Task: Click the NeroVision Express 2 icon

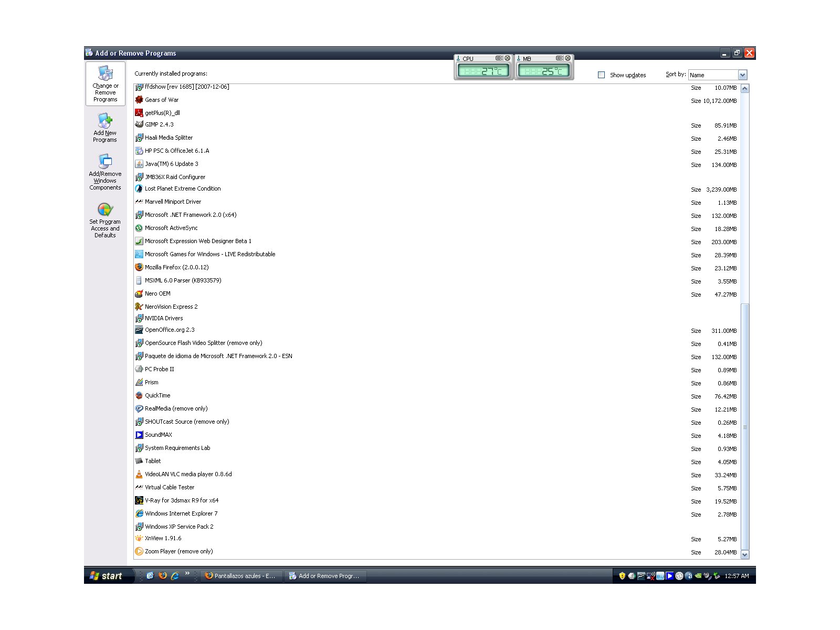Action: click(x=139, y=307)
